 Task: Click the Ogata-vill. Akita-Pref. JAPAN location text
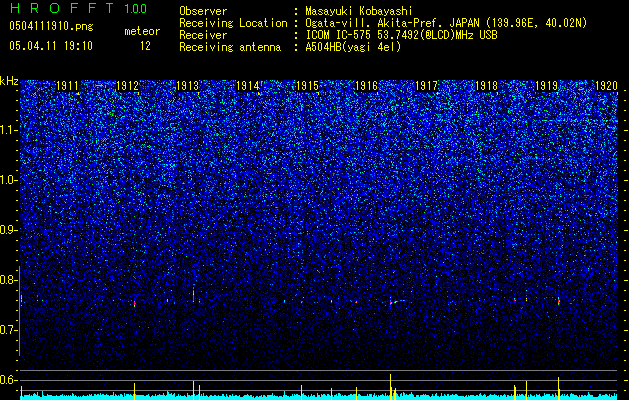[446, 23]
